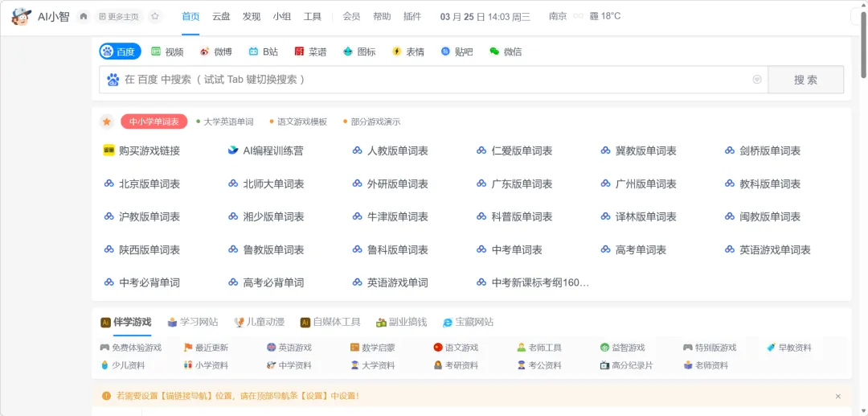Go to the 会员 menu item

point(351,17)
